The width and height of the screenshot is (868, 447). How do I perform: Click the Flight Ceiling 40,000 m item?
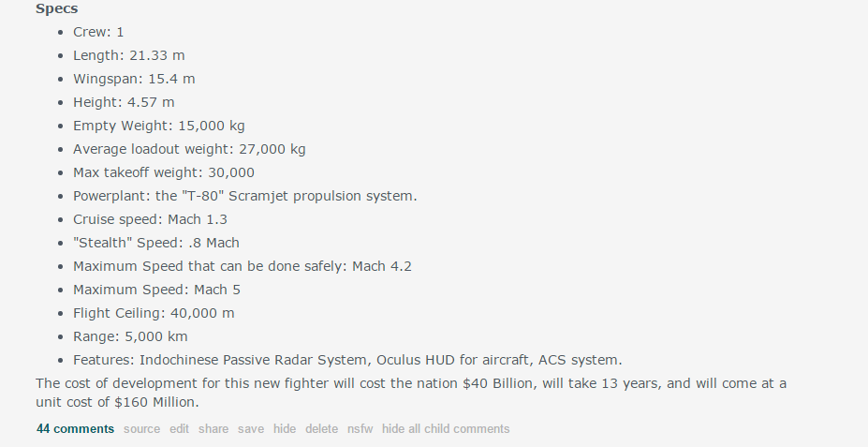(154, 313)
